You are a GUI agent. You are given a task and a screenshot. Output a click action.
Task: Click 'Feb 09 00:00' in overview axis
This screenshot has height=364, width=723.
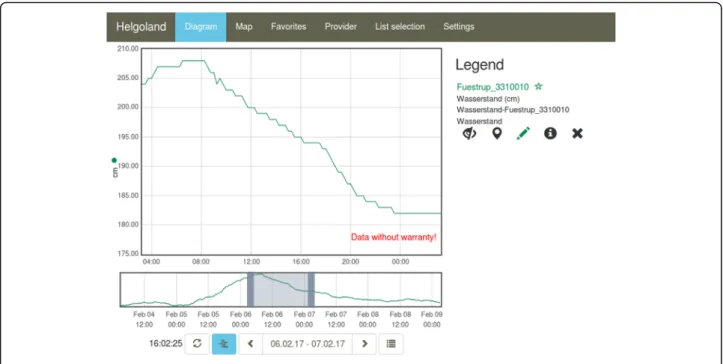[432, 319]
